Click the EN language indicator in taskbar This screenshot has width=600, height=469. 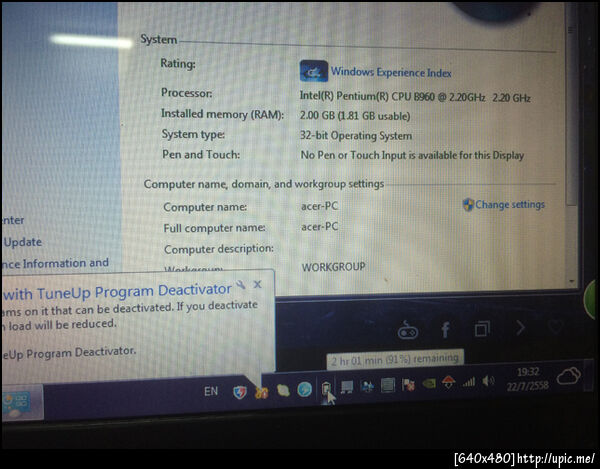click(x=211, y=391)
